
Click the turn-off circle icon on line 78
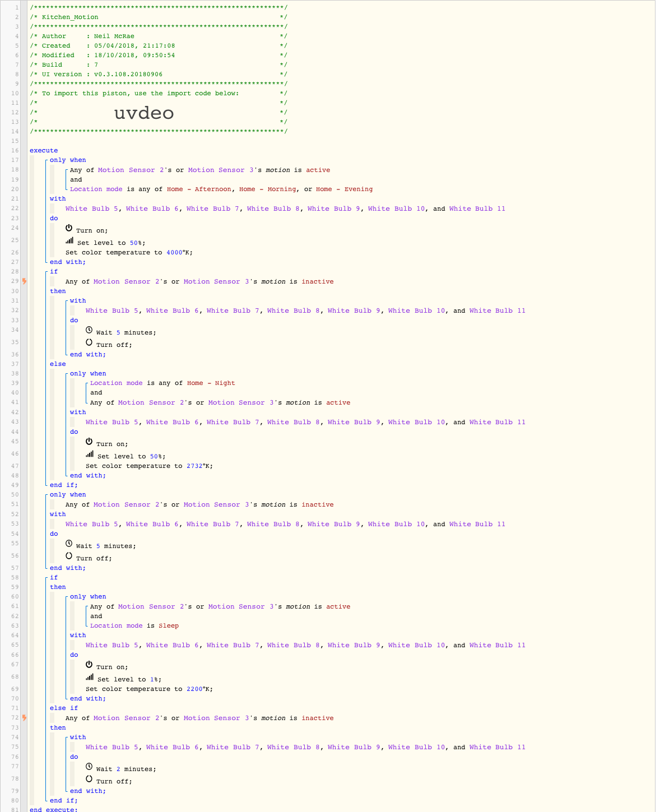pyautogui.click(x=89, y=779)
